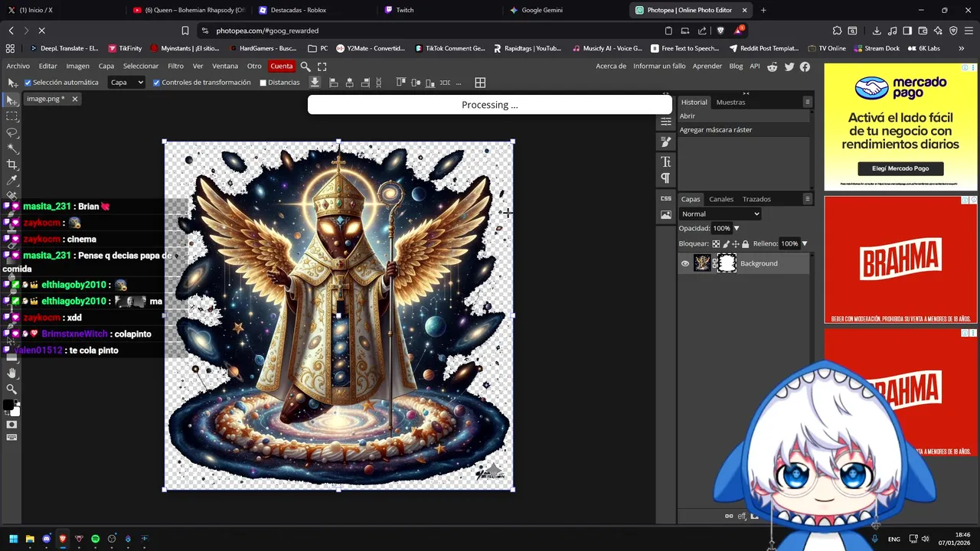Open the image info side panel icon
Image resolution: width=980 pixels, height=551 pixels.
[x=665, y=215]
